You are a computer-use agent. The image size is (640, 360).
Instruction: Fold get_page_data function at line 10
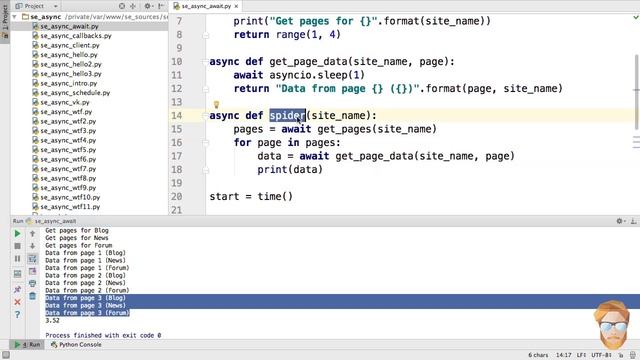pyautogui.click(x=205, y=62)
